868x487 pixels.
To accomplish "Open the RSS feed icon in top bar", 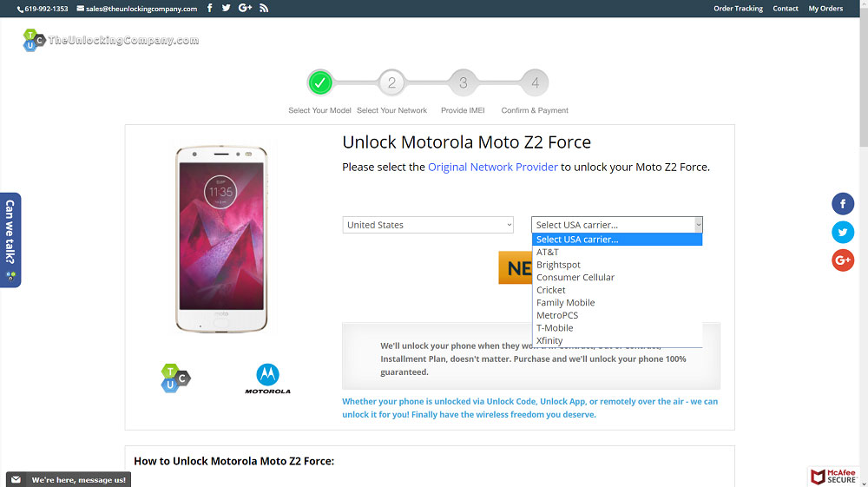I will pyautogui.click(x=264, y=8).
